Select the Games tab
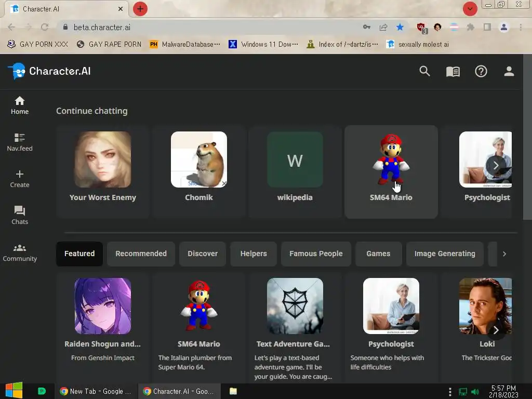The image size is (532, 399). (378, 254)
